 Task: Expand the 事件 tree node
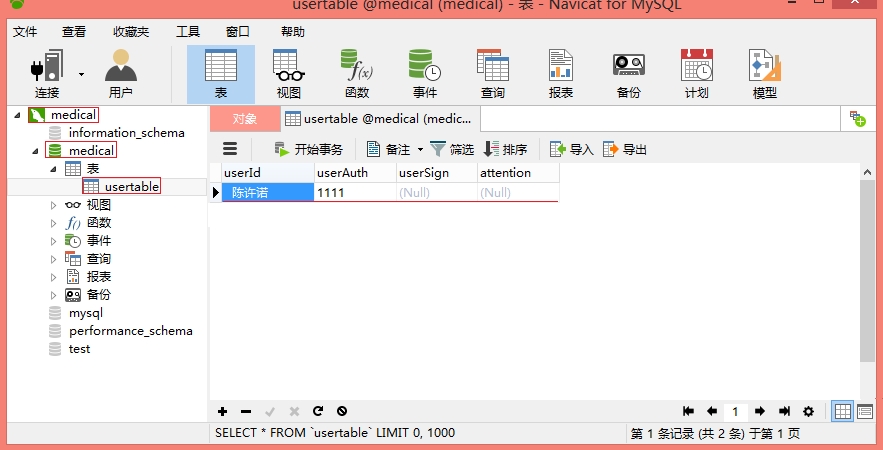pyautogui.click(x=53, y=242)
